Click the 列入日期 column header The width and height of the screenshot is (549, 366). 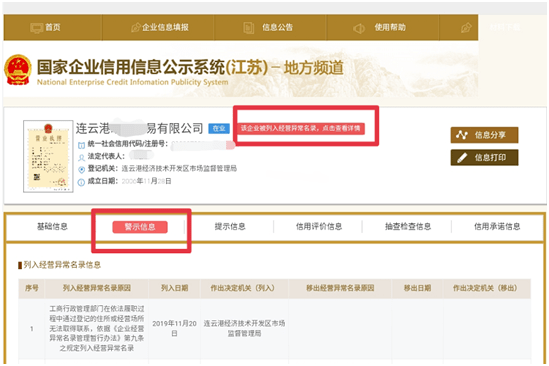174,288
